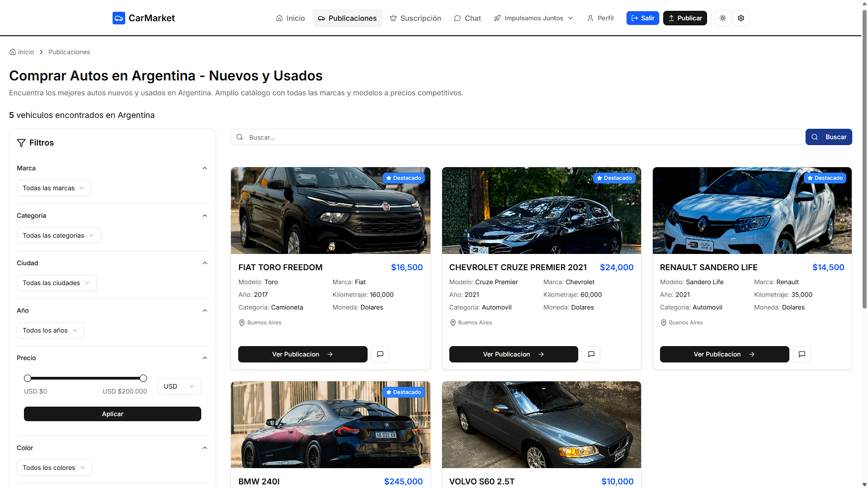Click location pin on Fiat Toro card
The height and width of the screenshot is (488, 868).
[x=242, y=323]
